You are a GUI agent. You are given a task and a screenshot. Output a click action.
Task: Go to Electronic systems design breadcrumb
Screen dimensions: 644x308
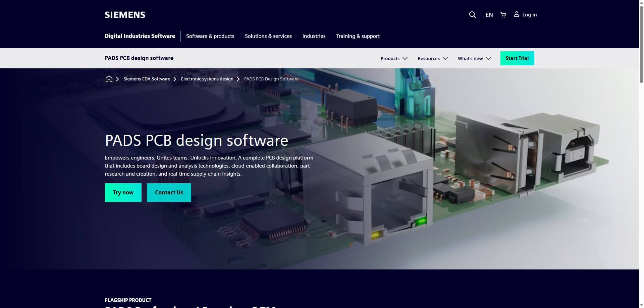[207, 79]
